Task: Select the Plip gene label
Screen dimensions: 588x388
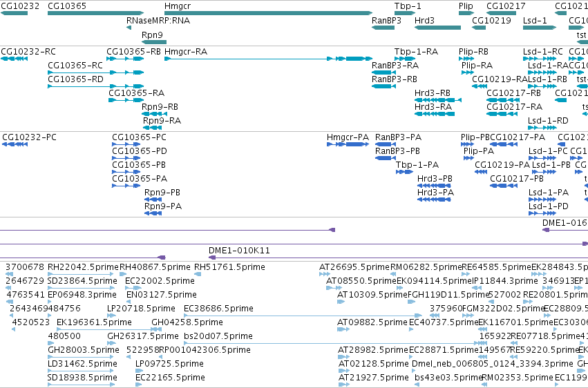Action: (466, 6)
